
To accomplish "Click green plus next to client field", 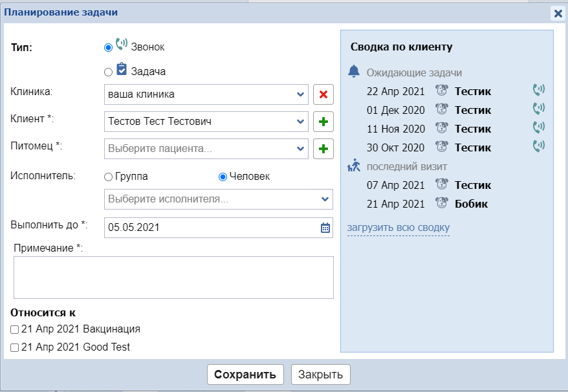I will 323,122.
